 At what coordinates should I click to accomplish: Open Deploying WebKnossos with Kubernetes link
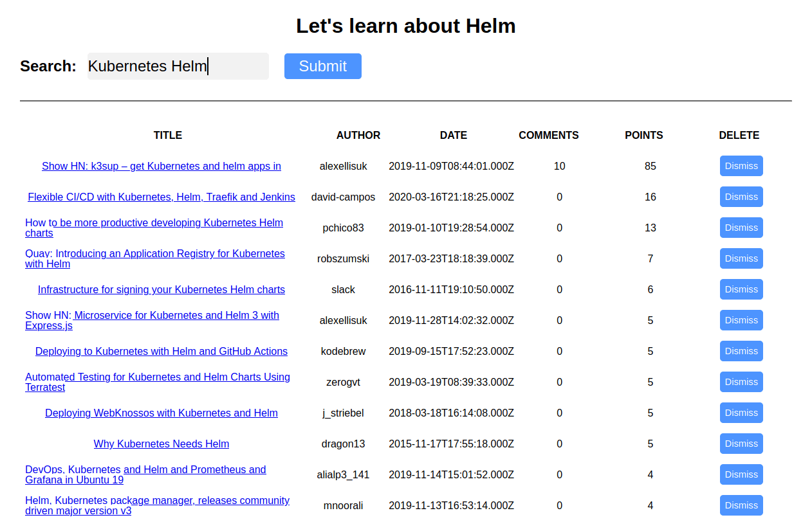click(x=161, y=413)
